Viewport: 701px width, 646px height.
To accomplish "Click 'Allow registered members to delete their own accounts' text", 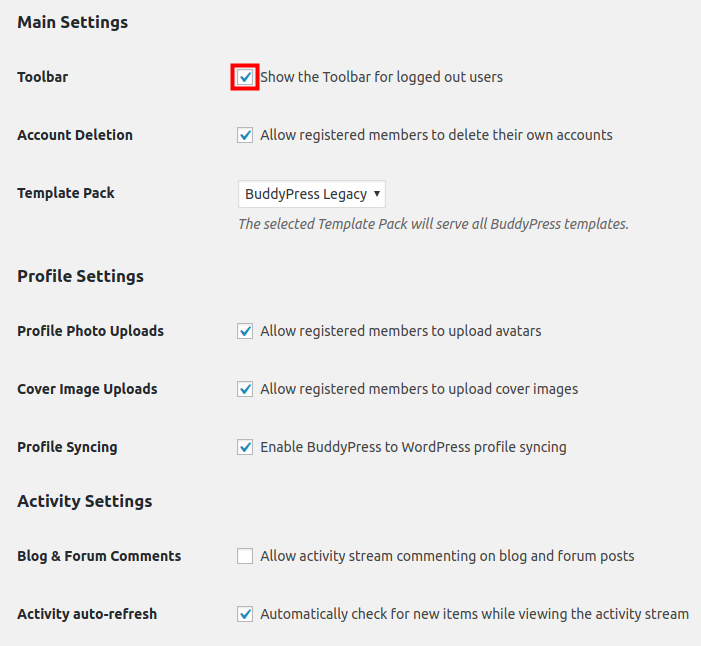I will tap(436, 135).
